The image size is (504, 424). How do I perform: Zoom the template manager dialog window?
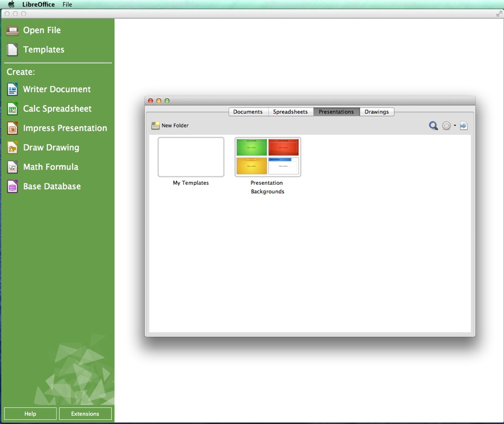pos(167,101)
